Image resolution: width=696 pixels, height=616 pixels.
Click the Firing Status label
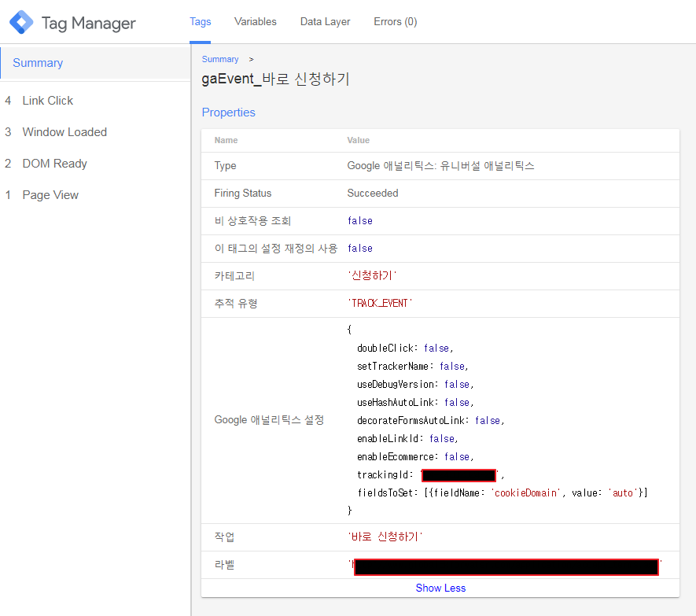pos(242,194)
